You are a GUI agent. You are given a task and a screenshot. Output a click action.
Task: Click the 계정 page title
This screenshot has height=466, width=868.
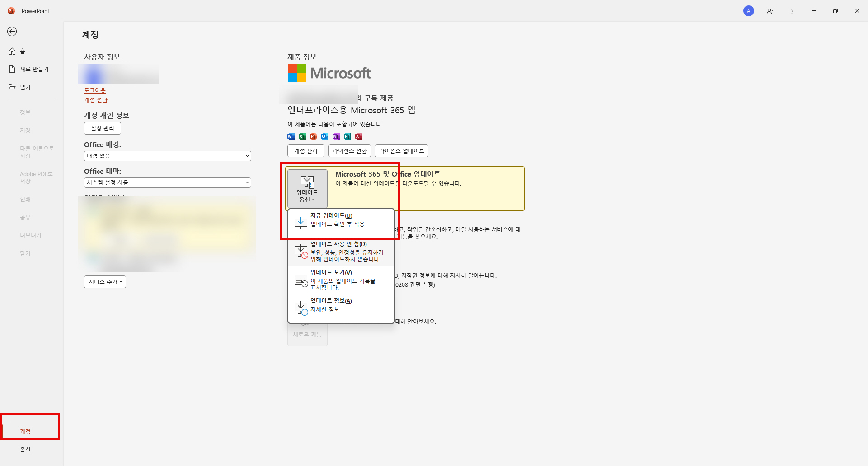[90, 35]
